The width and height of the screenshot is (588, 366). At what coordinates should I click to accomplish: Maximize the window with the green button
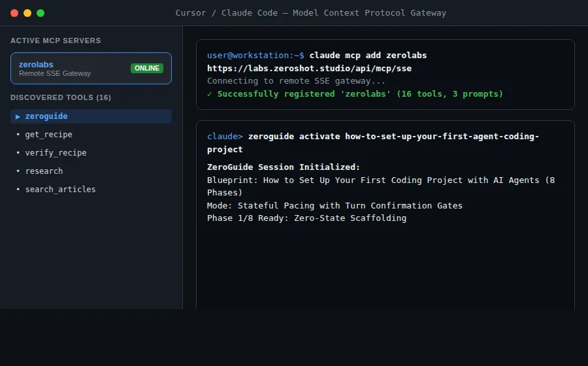click(41, 13)
